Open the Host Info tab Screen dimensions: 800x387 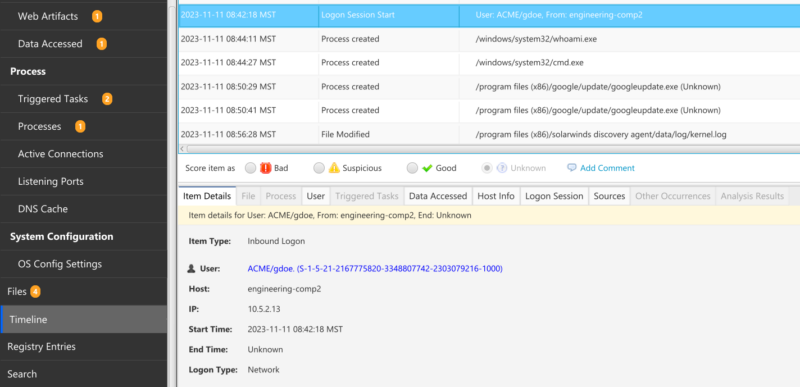496,196
